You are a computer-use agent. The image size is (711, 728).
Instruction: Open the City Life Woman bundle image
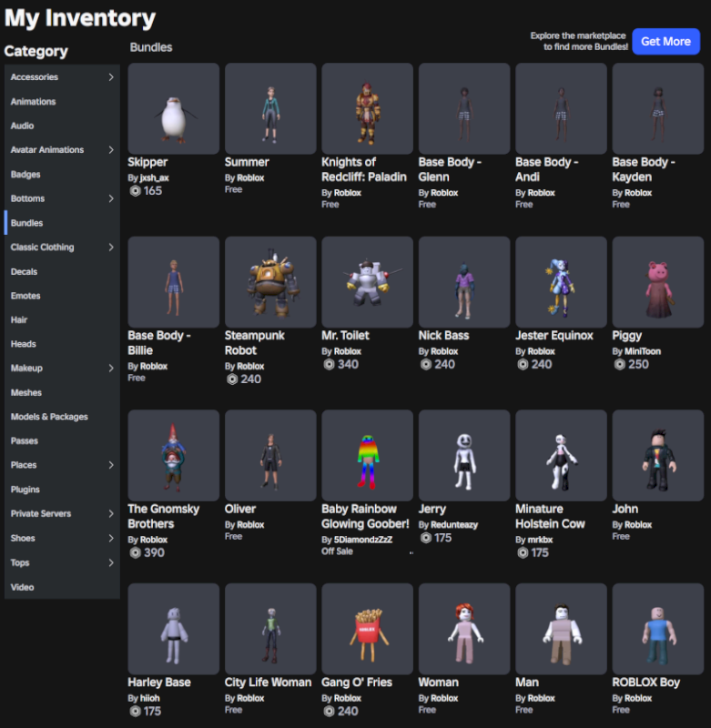coord(270,629)
